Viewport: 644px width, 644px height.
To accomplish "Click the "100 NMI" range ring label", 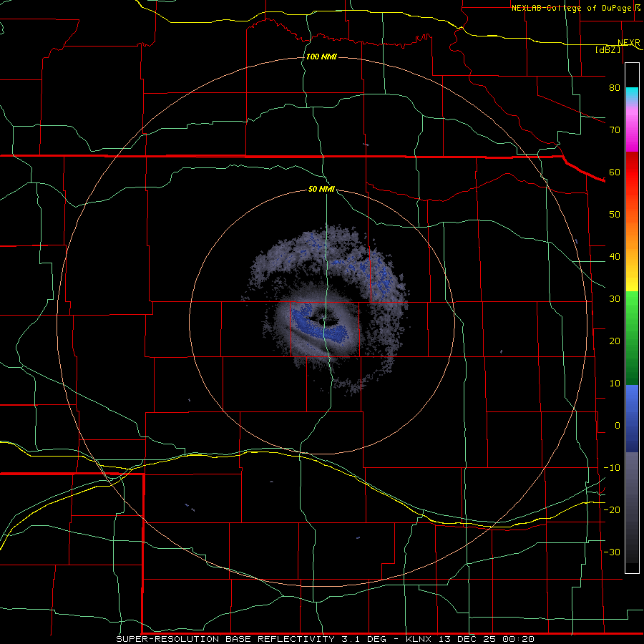I will tap(321, 57).
